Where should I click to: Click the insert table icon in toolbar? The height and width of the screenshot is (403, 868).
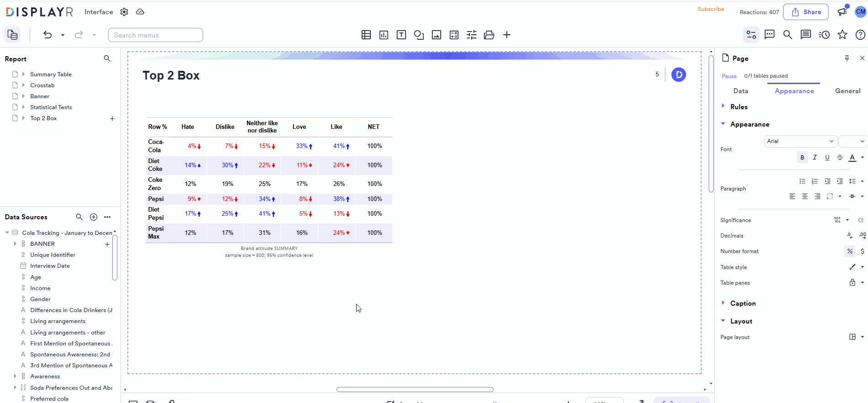pyautogui.click(x=366, y=35)
